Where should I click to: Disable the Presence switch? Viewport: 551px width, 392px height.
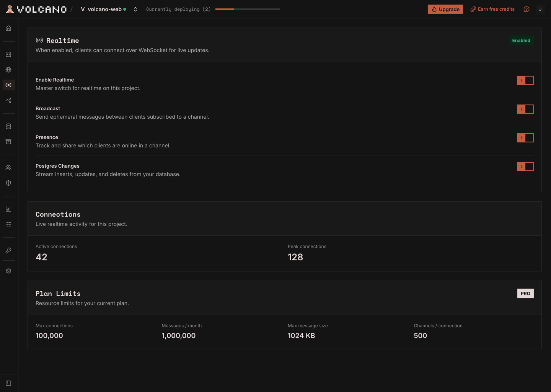[525, 138]
